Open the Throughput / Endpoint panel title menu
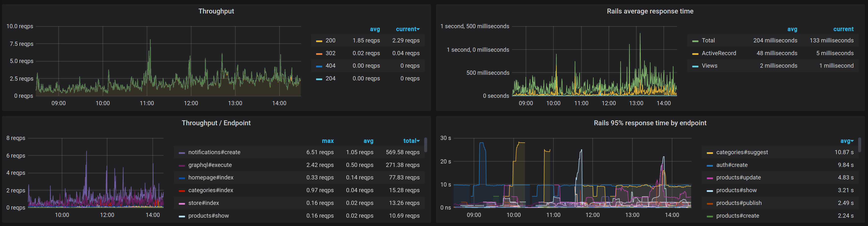The image size is (868, 226). click(216, 123)
